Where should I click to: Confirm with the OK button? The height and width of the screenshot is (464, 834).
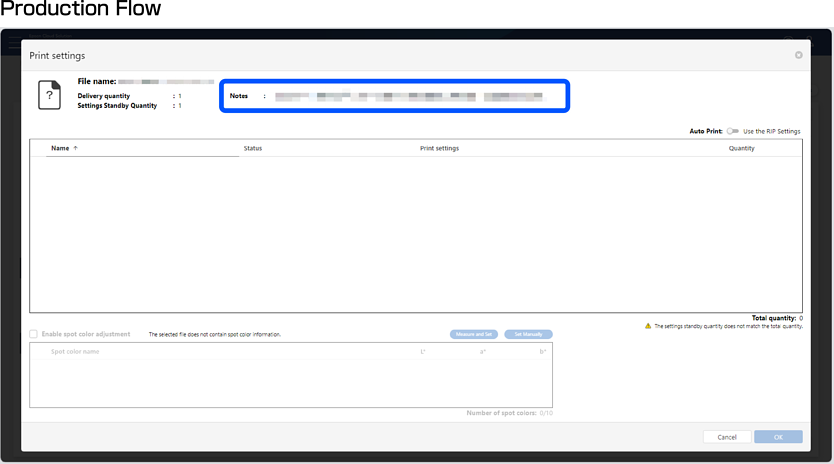pos(778,437)
